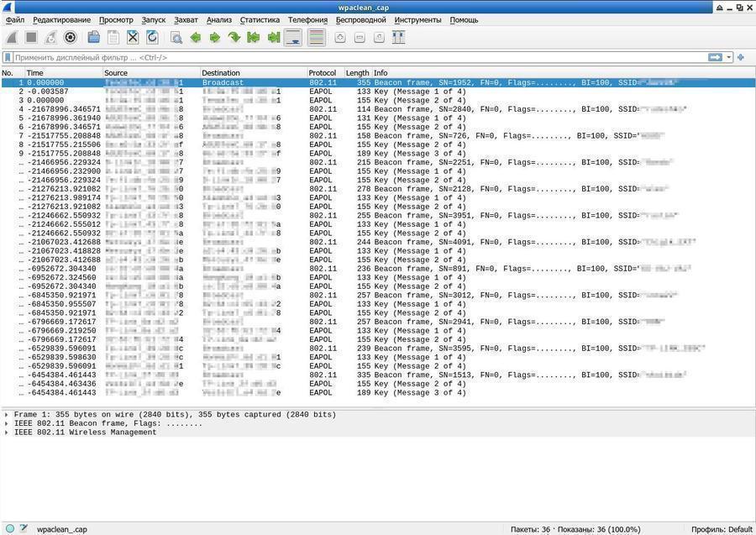The width and height of the screenshot is (756, 535).
Task: Expand IEEE 802.11 Wireless Management row
Action: (6, 433)
